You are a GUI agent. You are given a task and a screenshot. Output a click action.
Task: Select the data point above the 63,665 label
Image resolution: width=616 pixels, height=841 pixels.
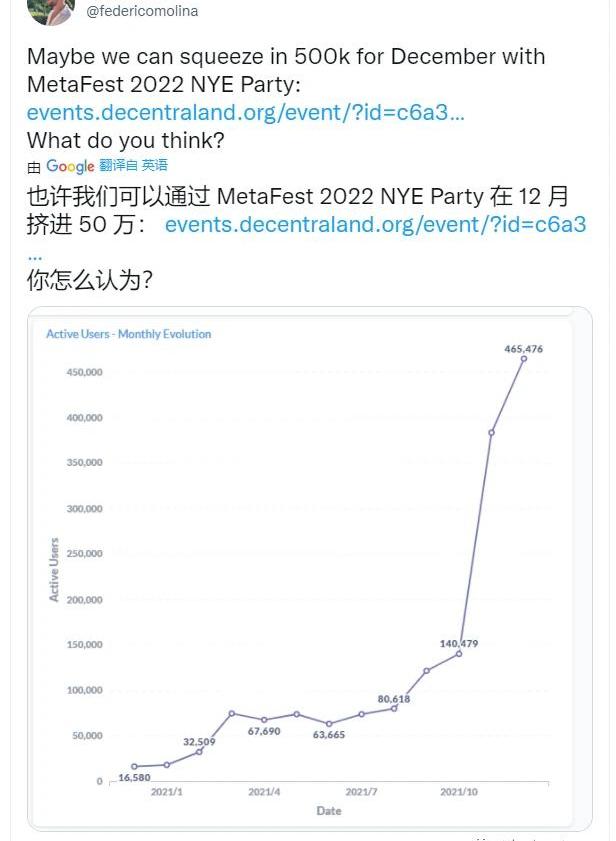(x=329, y=723)
